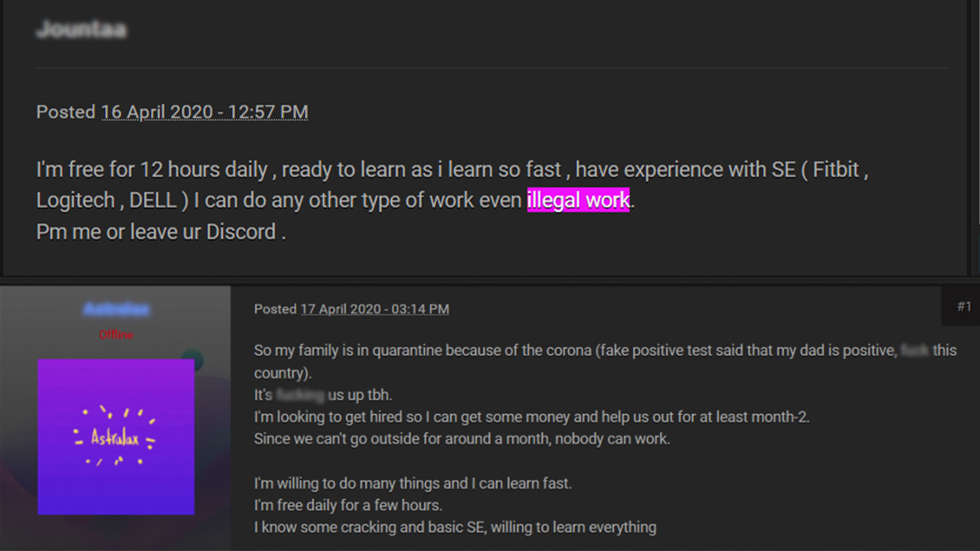Open the #1 post number permalink
The width and height of the screenshot is (980, 551).
(x=964, y=307)
